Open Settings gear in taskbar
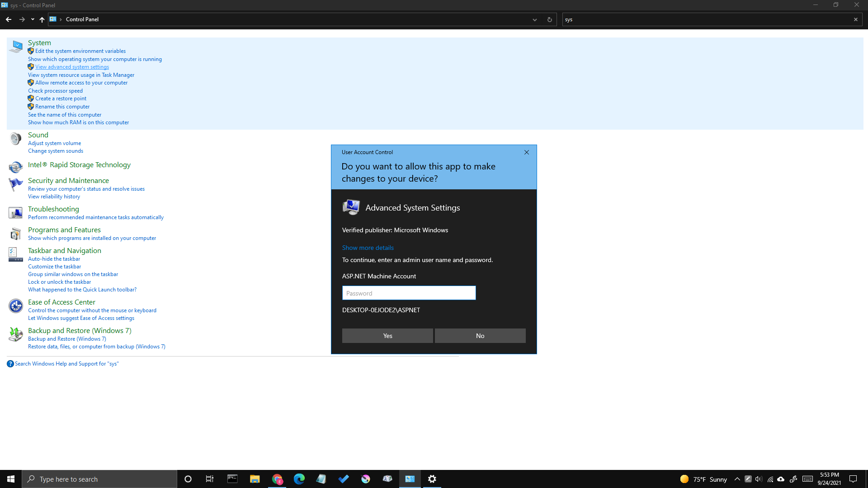868x488 pixels. 432,479
